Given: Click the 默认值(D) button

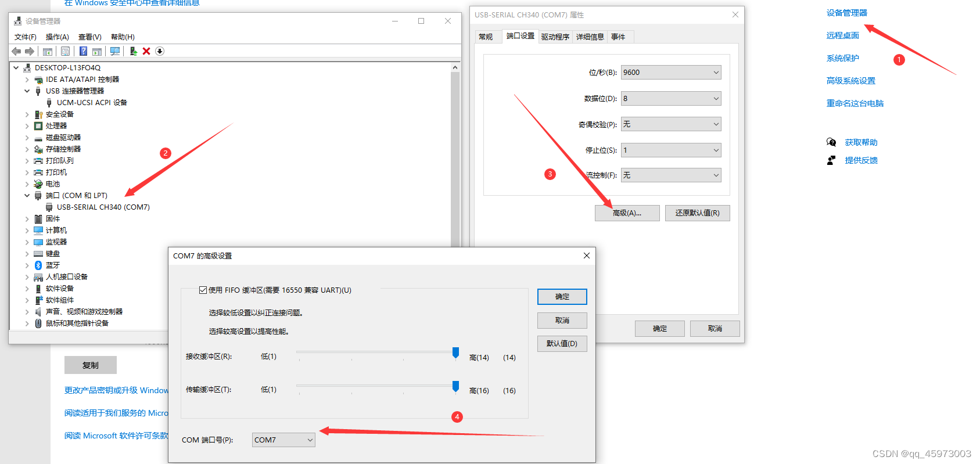Looking at the screenshot, I should (x=562, y=344).
